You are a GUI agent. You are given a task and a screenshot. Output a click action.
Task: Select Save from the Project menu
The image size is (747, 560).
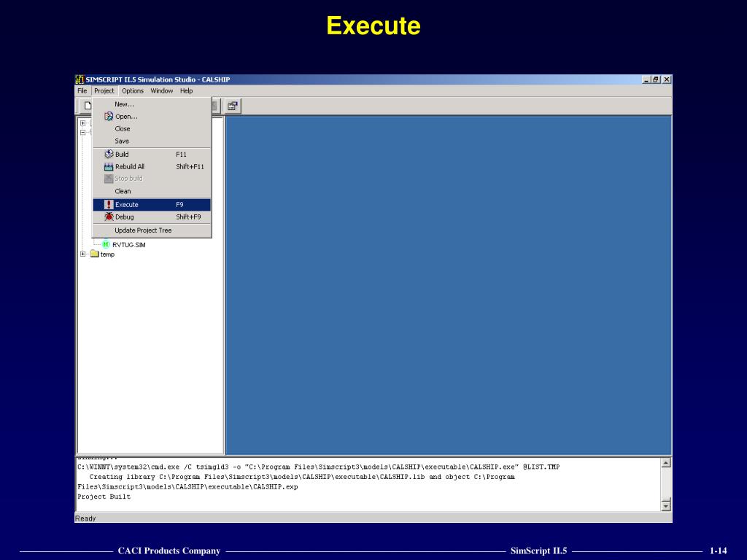[152, 141]
